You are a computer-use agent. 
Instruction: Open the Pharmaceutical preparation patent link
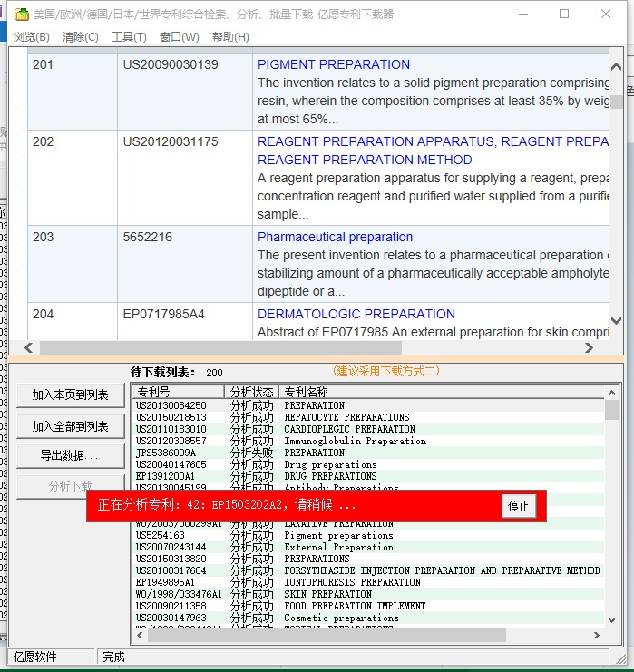[x=335, y=237]
